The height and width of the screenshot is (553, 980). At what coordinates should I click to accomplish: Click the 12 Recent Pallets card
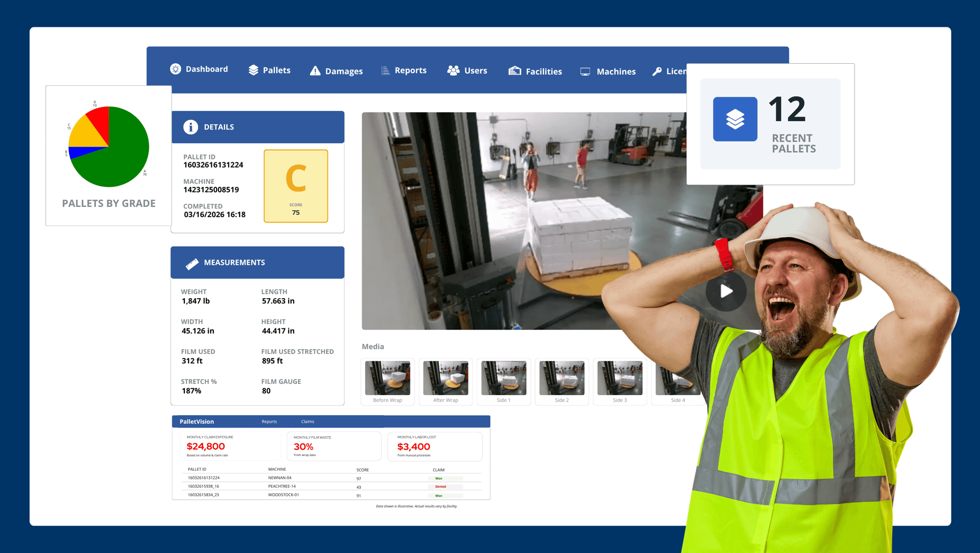pyautogui.click(x=770, y=124)
